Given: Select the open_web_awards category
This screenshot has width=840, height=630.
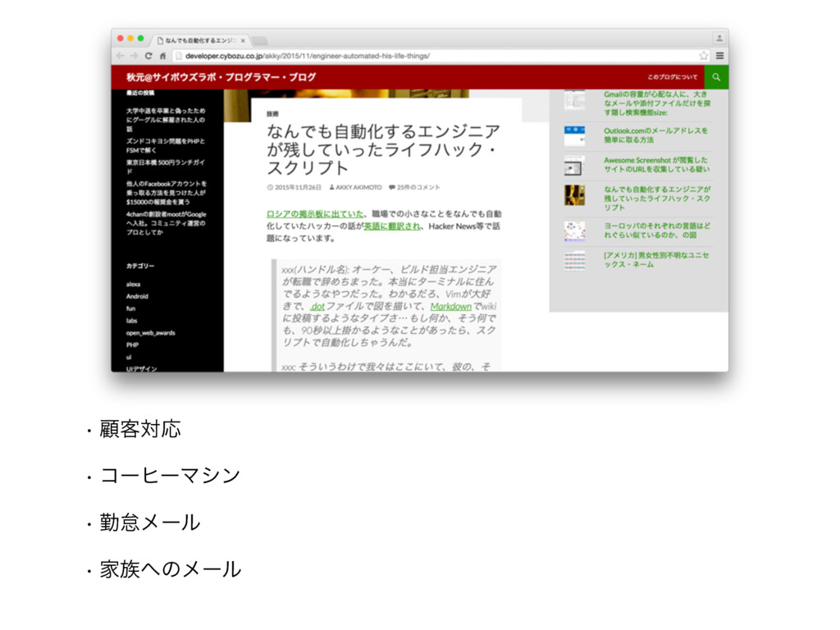Looking at the screenshot, I should click(151, 333).
